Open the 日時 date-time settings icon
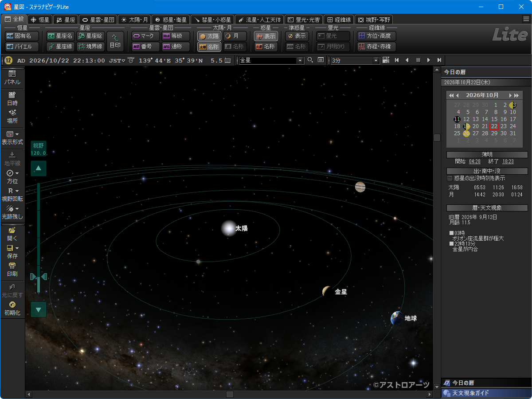 click(x=12, y=98)
